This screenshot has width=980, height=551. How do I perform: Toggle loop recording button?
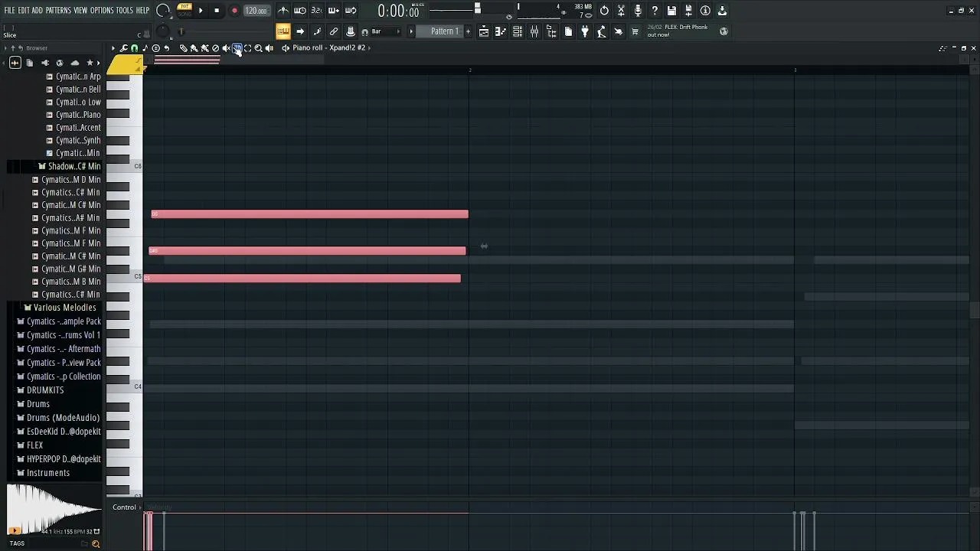[x=351, y=11]
